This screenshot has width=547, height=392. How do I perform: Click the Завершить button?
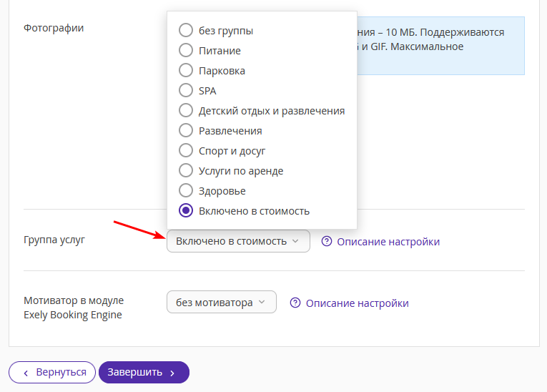pyautogui.click(x=144, y=373)
